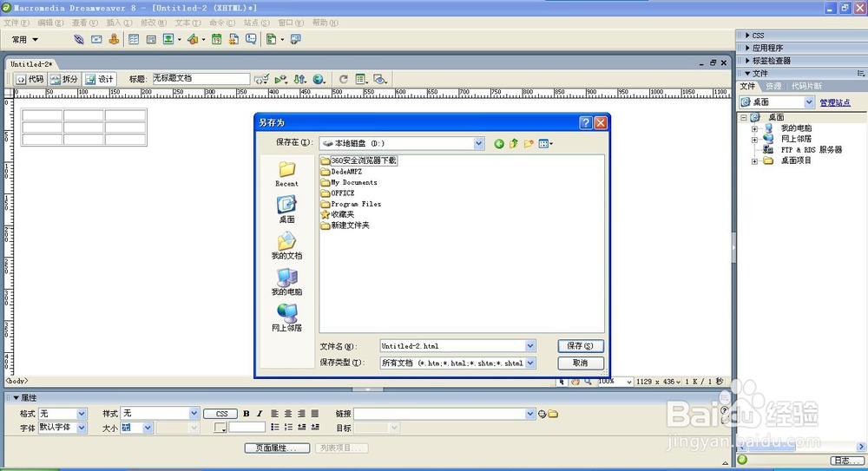Insert a Named Anchor from toolbar
Viewport: 868px width, 471px height.
tap(114, 39)
